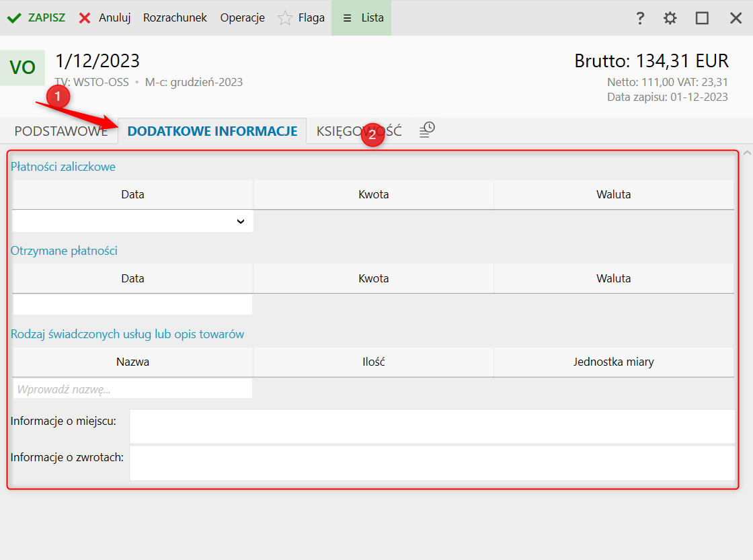The width and height of the screenshot is (753, 560).
Task: Click the VO document type badge
Action: pyautogui.click(x=22, y=68)
